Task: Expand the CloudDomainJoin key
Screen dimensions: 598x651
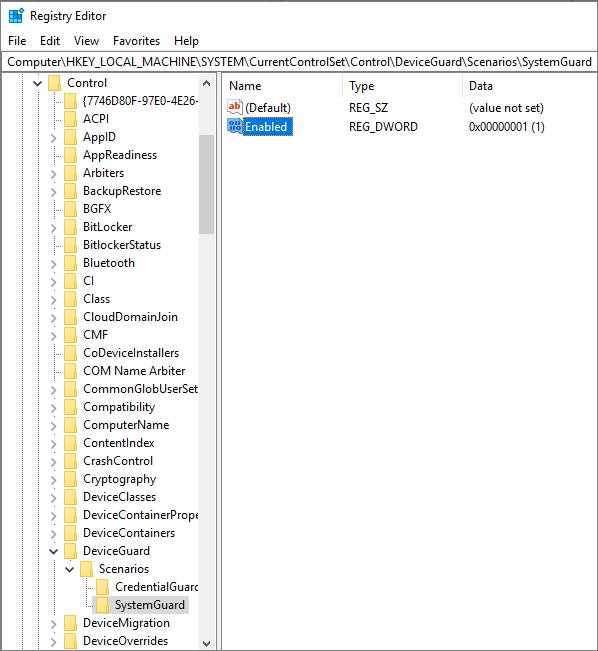Action: click(x=54, y=317)
